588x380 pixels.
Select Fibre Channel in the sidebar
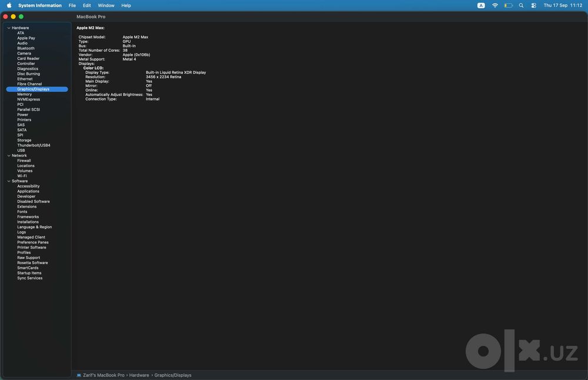coord(29,84)
